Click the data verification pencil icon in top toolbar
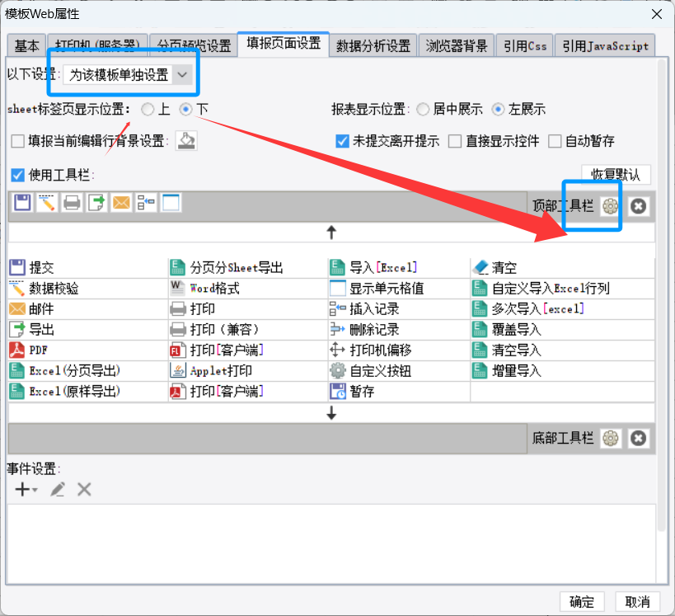Screen dimensions: 675x616 coord(47,203)
